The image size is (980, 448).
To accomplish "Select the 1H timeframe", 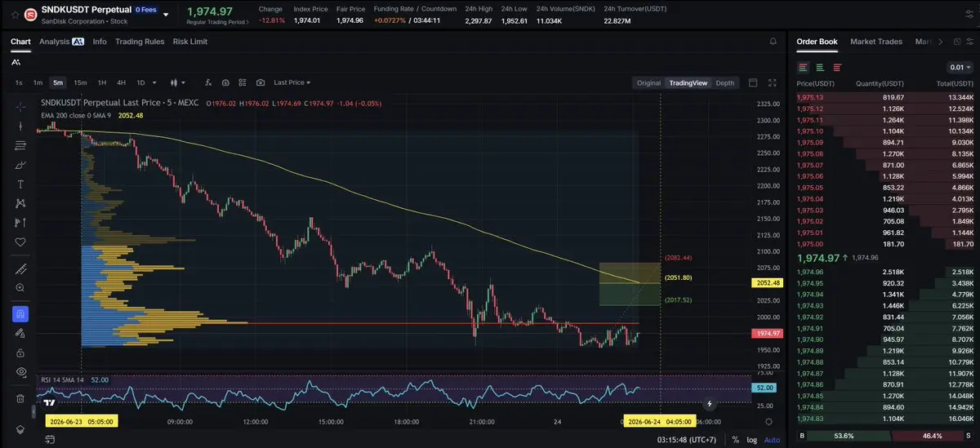I will [102, 82].
